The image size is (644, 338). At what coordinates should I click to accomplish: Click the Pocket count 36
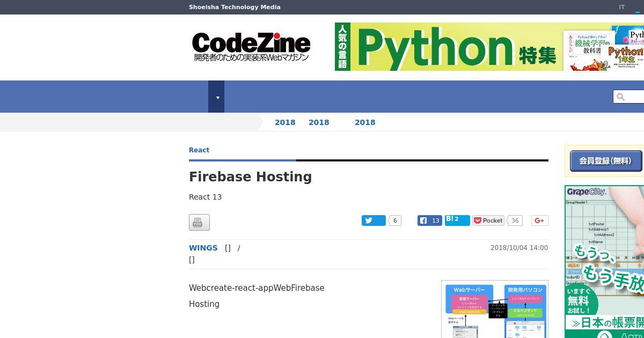515,221
